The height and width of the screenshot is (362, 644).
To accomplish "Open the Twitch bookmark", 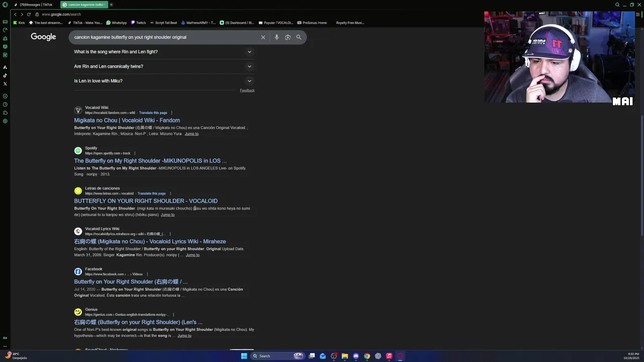I will tap(138, 23).
